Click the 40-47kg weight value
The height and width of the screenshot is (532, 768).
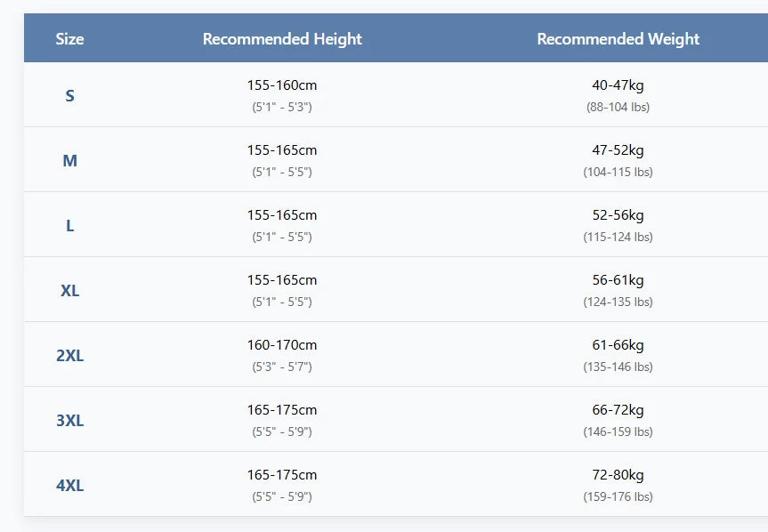click(618, 85)
